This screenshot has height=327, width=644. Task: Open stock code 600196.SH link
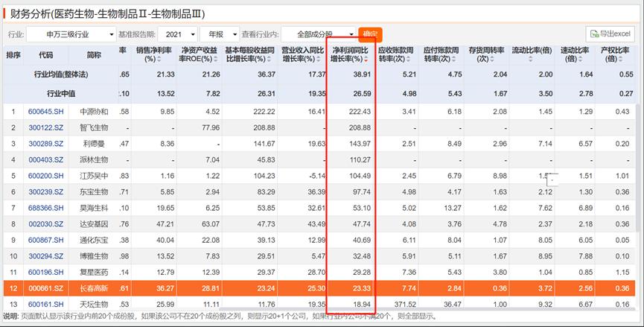click(x=46, y=272)
